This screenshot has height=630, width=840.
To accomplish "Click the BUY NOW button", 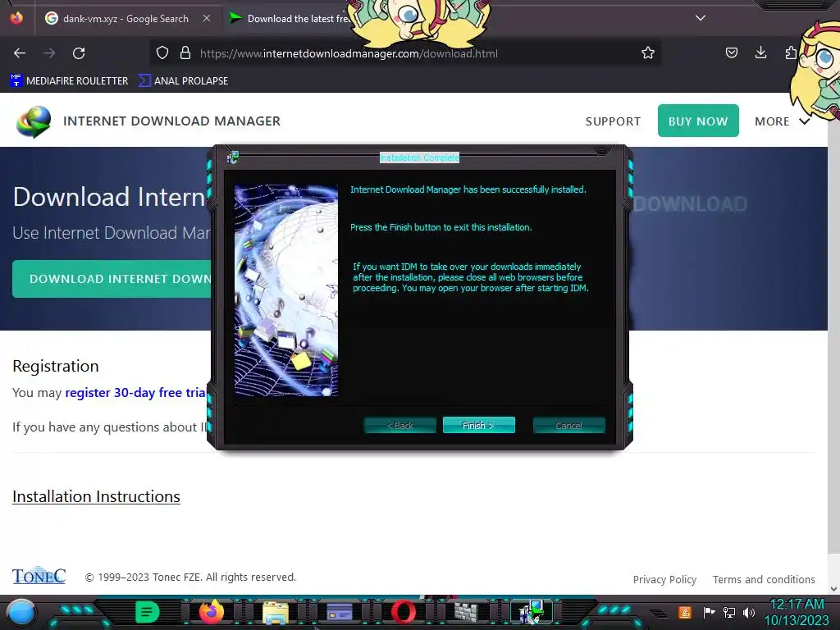I will (698, 121).
